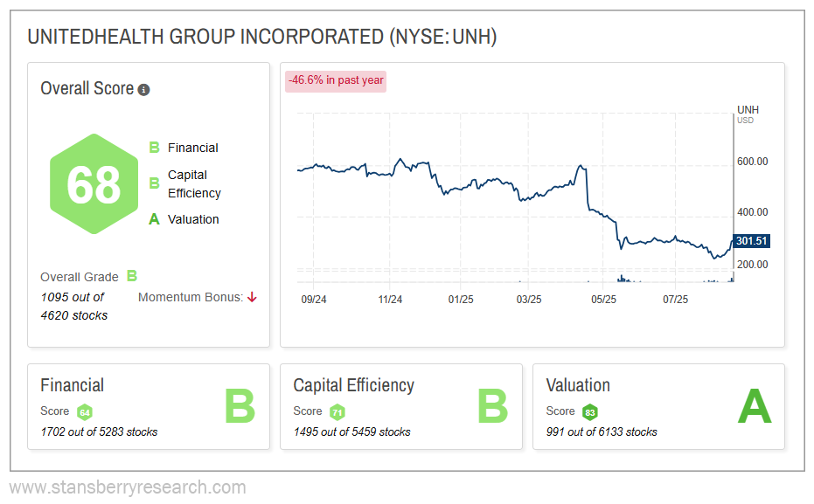This screenshot has height=504, width=814.
Task: Click the Overall Grade B letter
Action: pyautogui.click(x=132, y=276)
